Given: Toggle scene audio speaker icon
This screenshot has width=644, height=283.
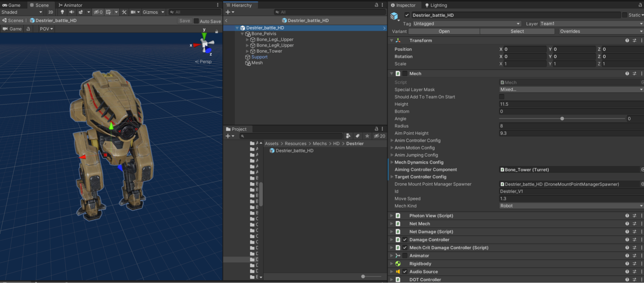Looking at the screenshot, I should (72, 12).
